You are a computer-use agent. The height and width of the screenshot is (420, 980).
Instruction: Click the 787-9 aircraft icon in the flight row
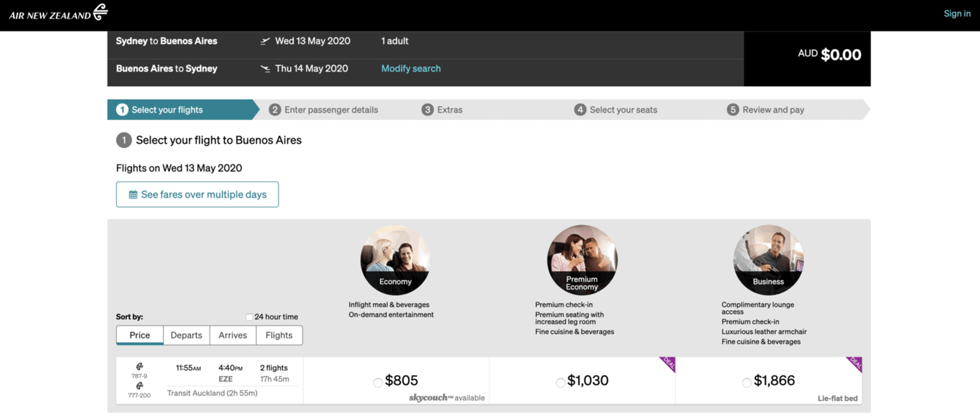(140, 366)
